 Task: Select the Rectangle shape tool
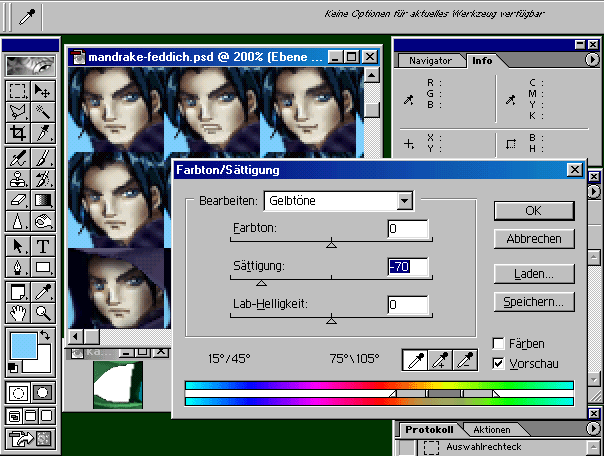coord(42,267)
